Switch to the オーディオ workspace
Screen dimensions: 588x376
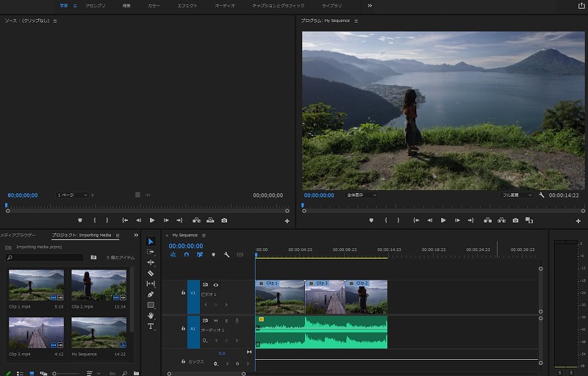click(x=225, y=6)
